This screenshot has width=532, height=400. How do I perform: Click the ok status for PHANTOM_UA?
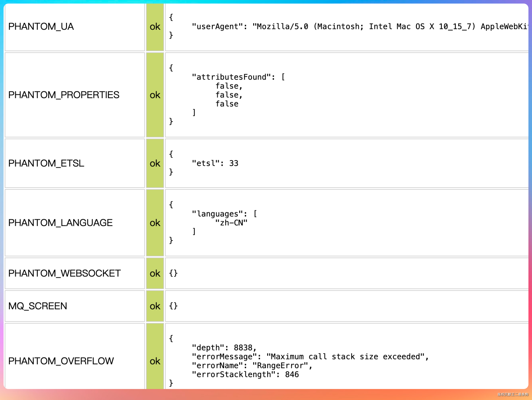pos(155,27)
